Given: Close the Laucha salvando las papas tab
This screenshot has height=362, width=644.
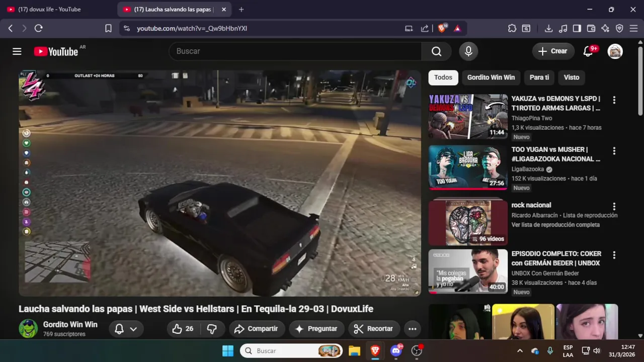Looking at the screenshot, I should pyautogui.click(x=224, y=9).
